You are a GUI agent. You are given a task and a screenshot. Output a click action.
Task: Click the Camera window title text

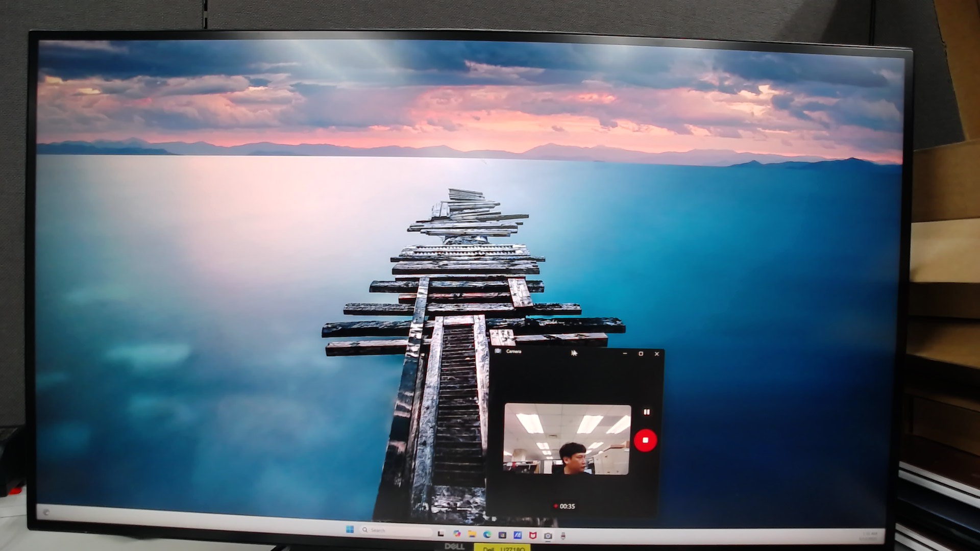pyautogui.click(x=513, y=352)
